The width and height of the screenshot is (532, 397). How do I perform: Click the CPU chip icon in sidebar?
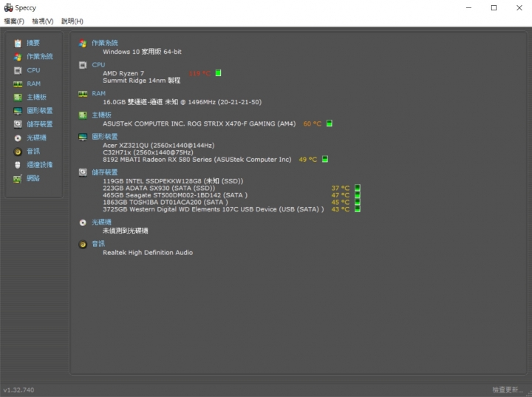[x=18, y=70]
